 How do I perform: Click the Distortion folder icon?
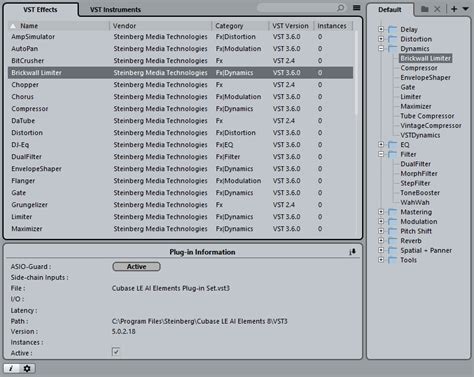(393, 39)
